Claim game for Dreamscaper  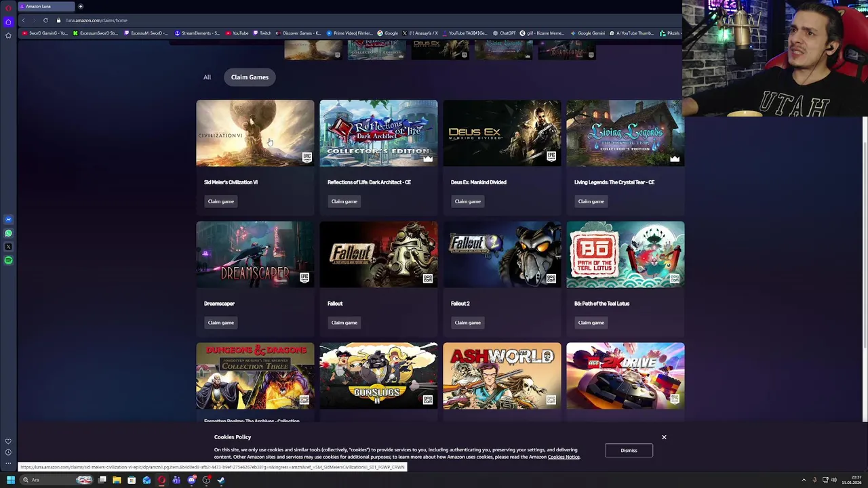220,323
